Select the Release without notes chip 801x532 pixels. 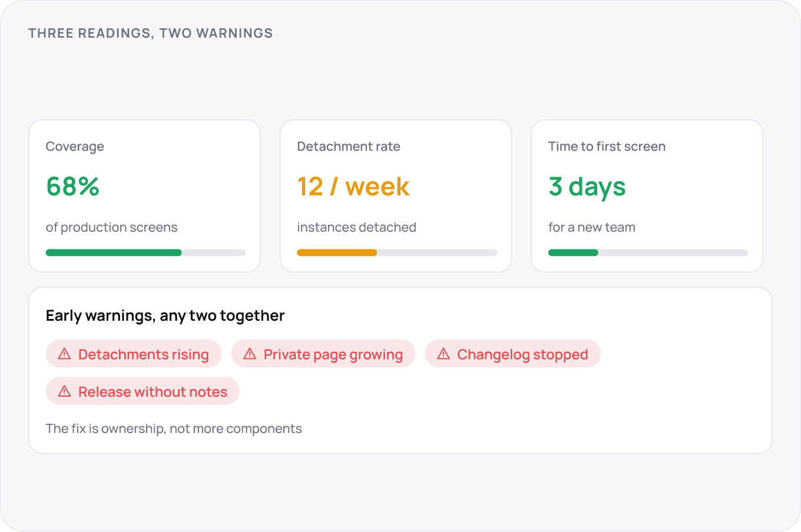coord(143,391)
